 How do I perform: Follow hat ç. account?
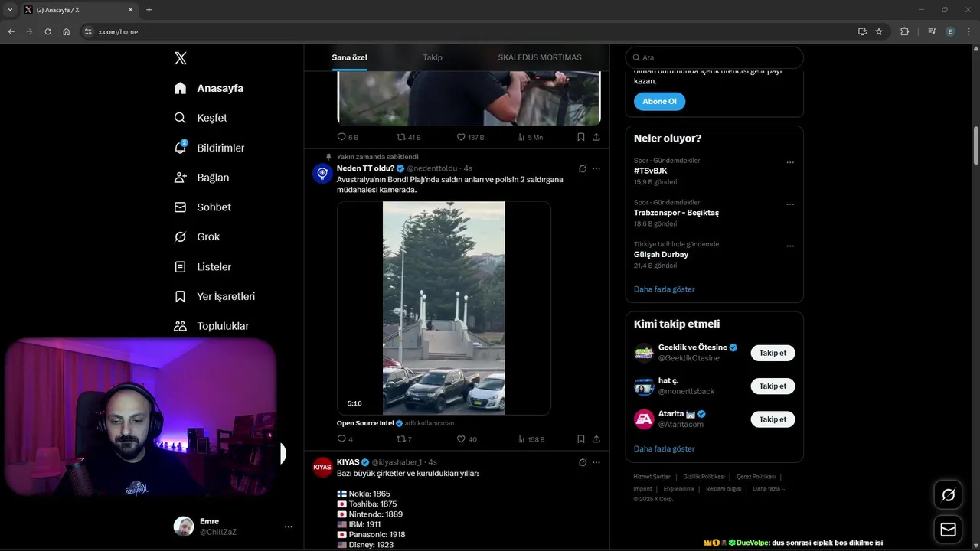tap(773, 386)
